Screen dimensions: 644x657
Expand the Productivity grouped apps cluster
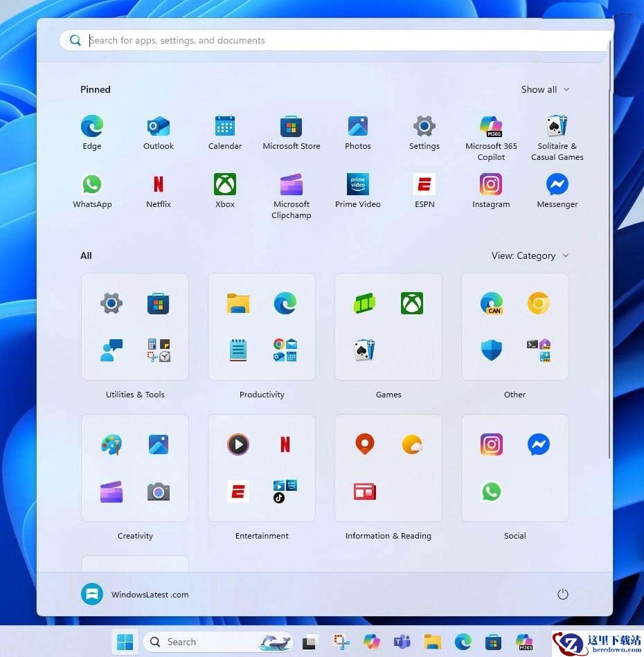pos(285,350)
